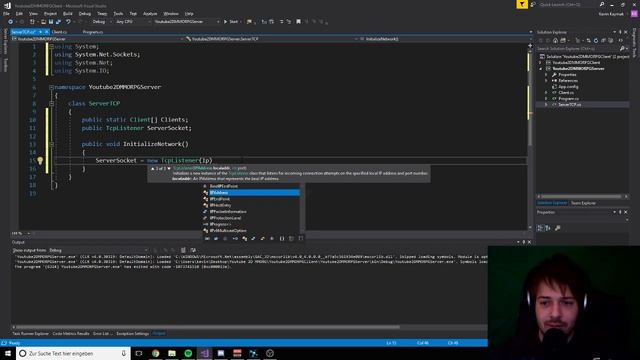Click the Refresh icon in Solution Explorer
The image size is (640, 360).
click(596, 40)
